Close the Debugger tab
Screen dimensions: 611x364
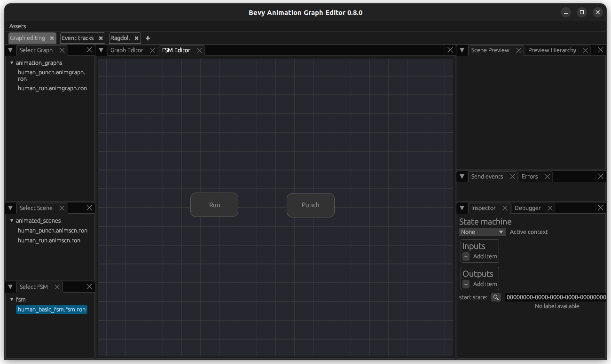550,208
